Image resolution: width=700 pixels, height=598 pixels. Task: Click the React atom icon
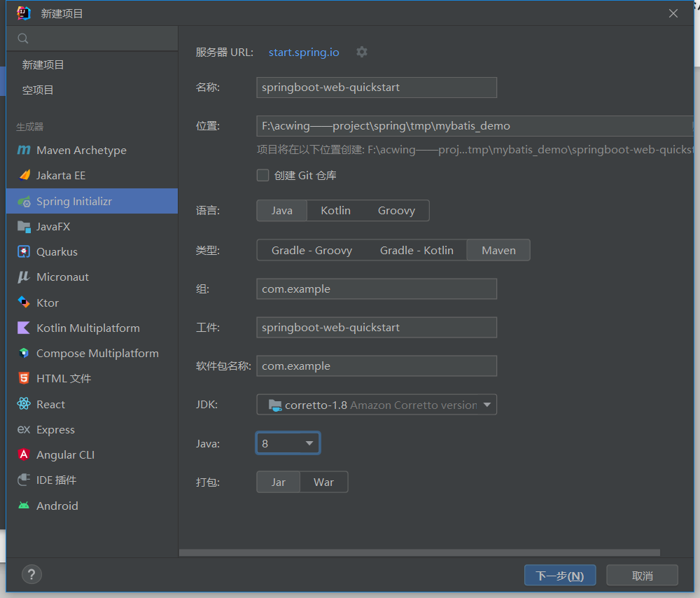[24, 404]
